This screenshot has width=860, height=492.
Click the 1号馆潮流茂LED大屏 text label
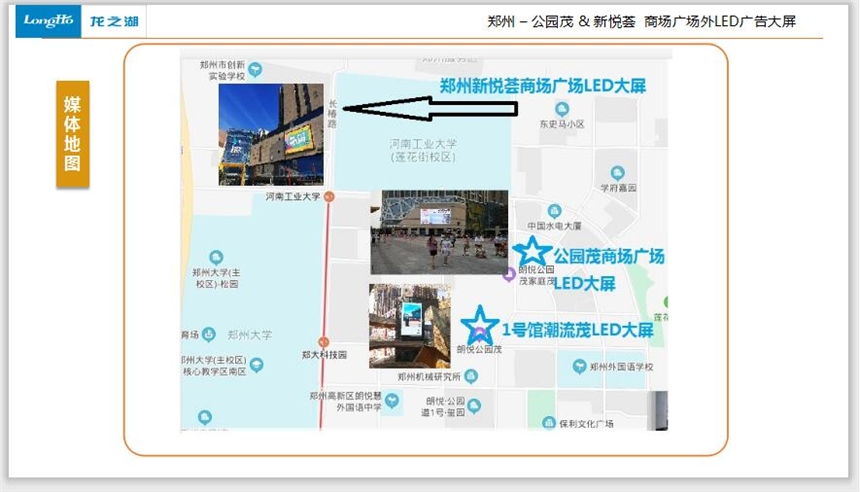[x=577, y=330]
